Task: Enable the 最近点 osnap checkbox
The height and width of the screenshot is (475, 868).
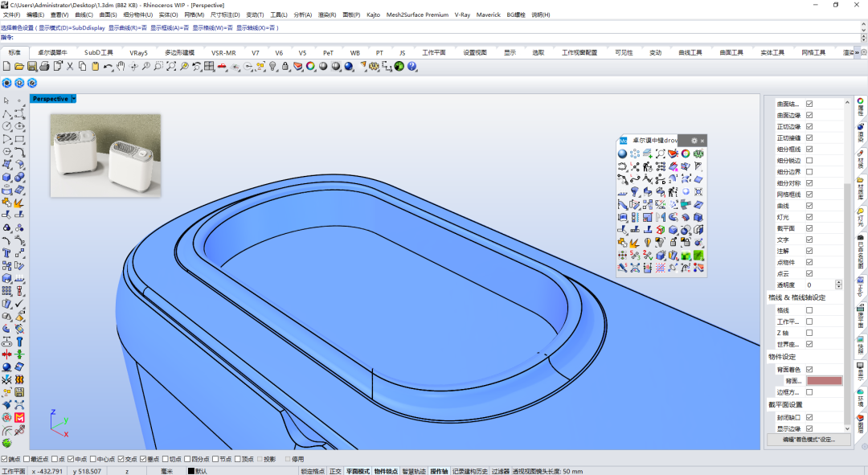Action: click(x=26, y=459)
